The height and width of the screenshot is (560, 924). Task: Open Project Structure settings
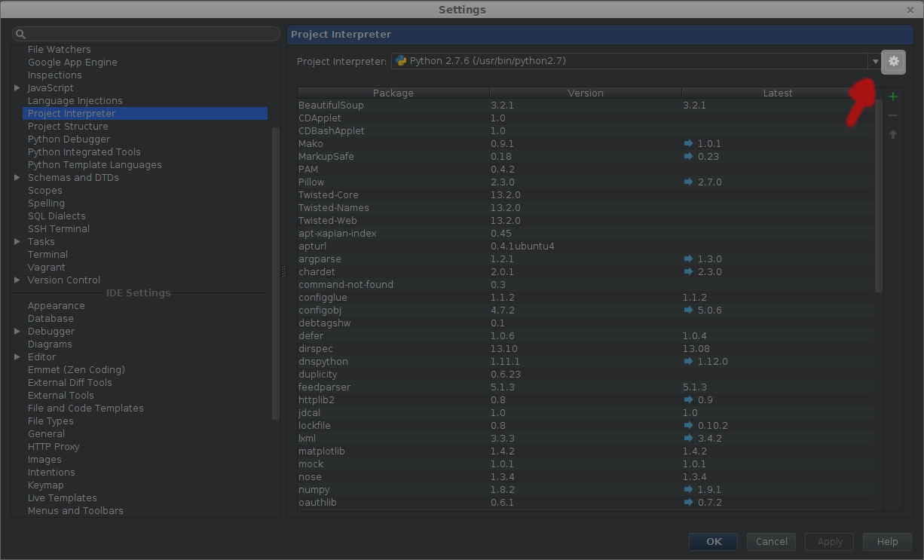click(x=68, y=127)
